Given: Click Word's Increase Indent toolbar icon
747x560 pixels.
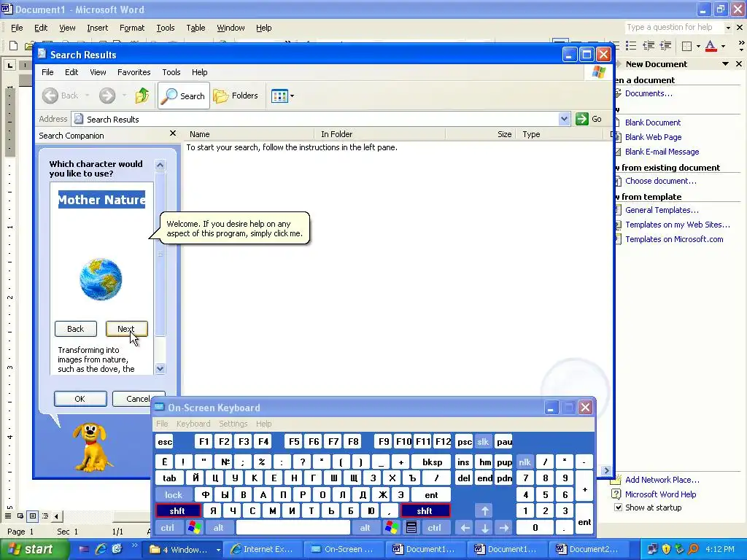Looking at the screenshot, I should click(665, 46).
